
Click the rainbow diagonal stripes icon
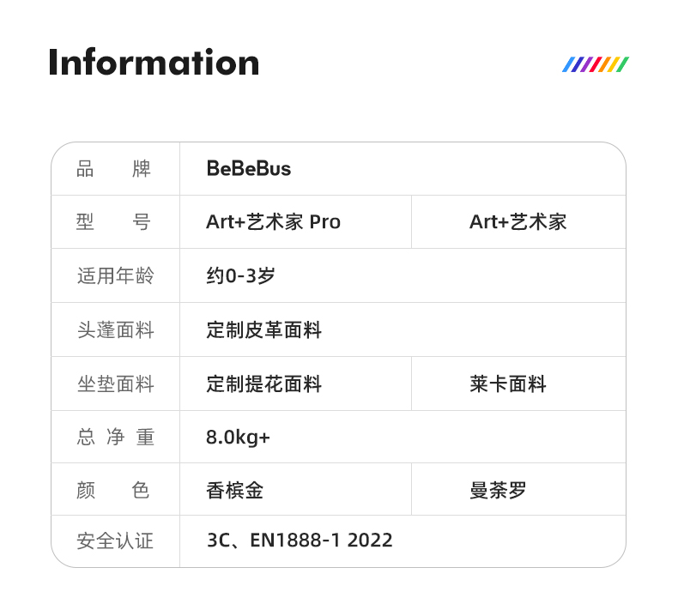[x=596, y=64]
